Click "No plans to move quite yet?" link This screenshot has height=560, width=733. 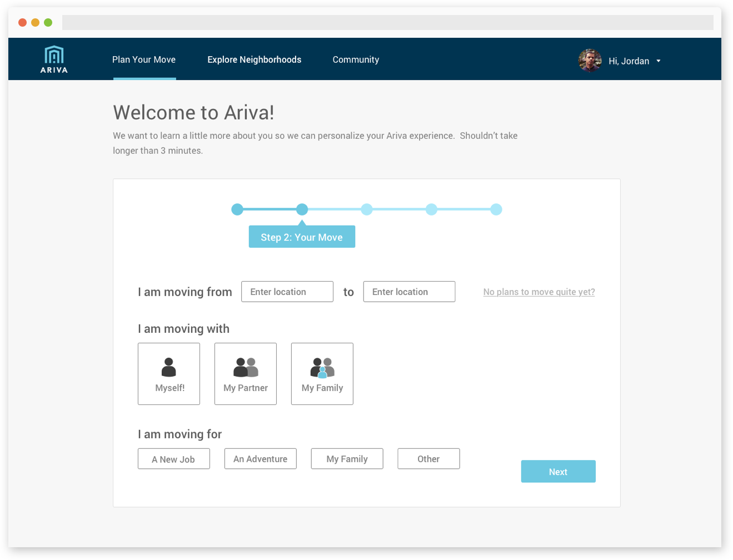(538, 291)
